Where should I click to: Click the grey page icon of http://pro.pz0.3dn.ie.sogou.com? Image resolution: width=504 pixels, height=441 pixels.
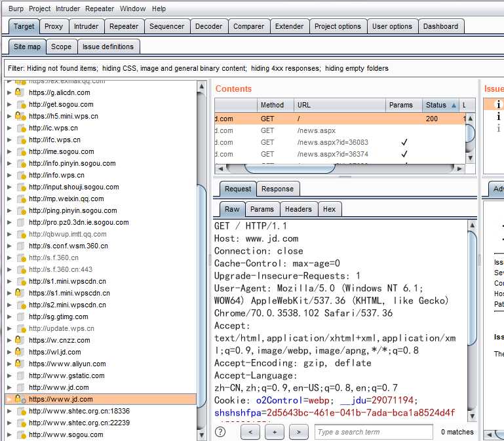(x=20, y=222)
